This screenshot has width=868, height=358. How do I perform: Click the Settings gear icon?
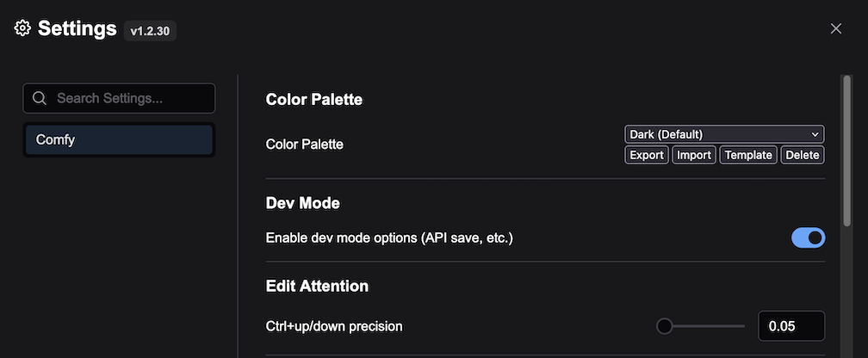pyautogui.click(x=22, y=28)
